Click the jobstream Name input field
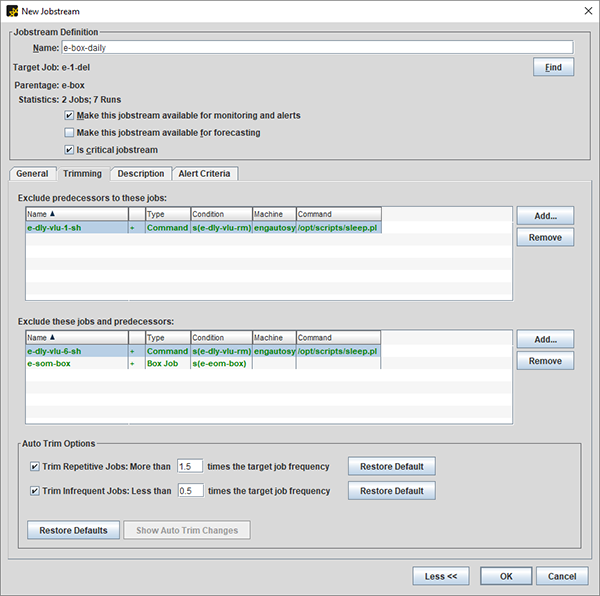 [315, 47]
